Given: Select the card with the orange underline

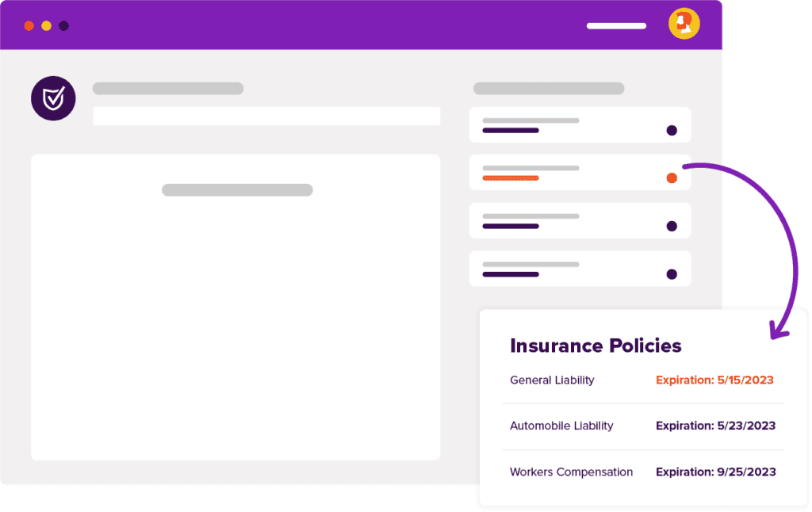Looking at the screenshot, I should click(x=580, y=173).
